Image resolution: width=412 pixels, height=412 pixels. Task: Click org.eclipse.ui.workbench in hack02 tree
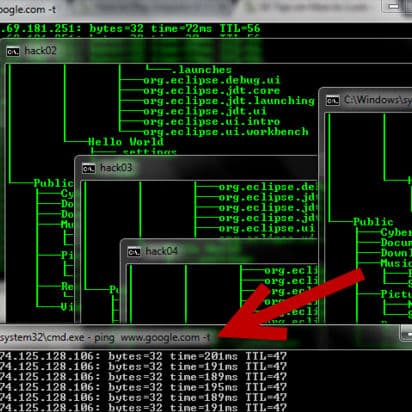tap(226, 132)
